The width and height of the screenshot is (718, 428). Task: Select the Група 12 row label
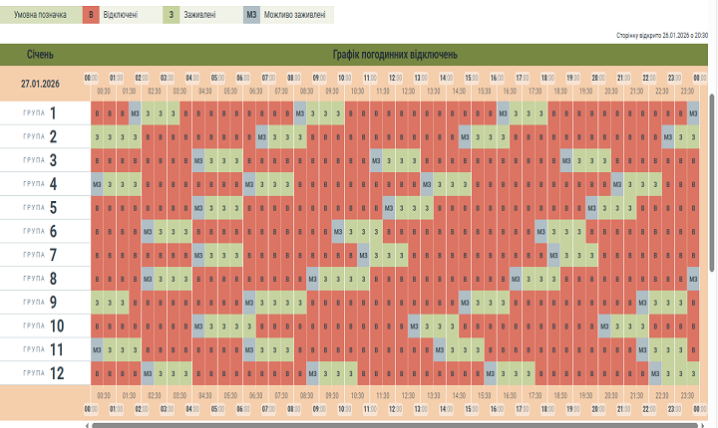[42, 372]
